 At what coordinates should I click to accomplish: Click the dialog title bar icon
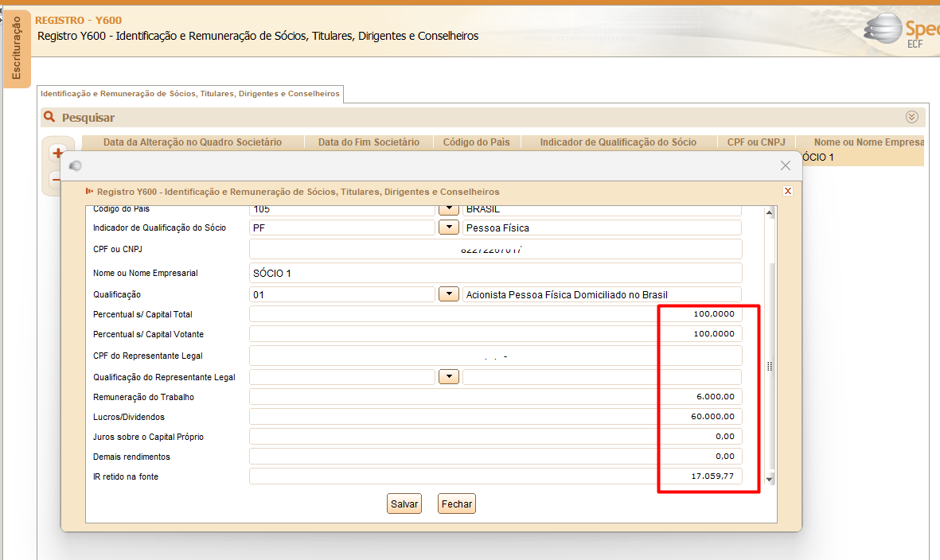tap(75, 165)
